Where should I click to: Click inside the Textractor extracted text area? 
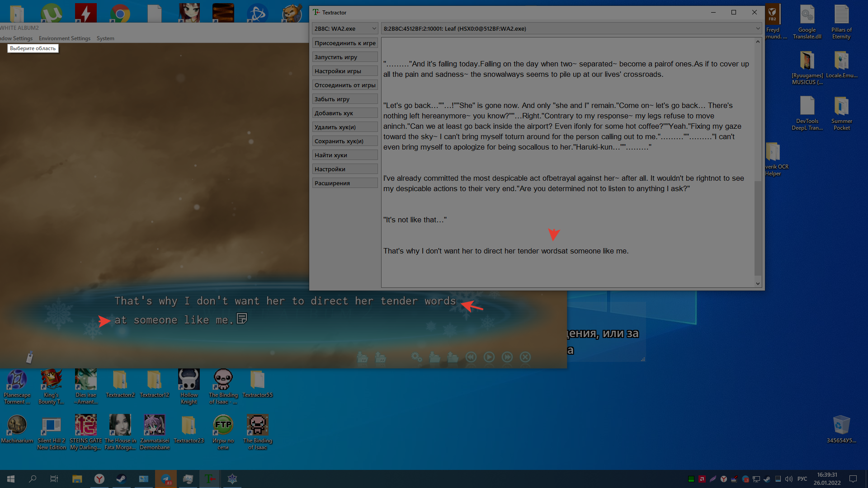(x=568, y=163)
